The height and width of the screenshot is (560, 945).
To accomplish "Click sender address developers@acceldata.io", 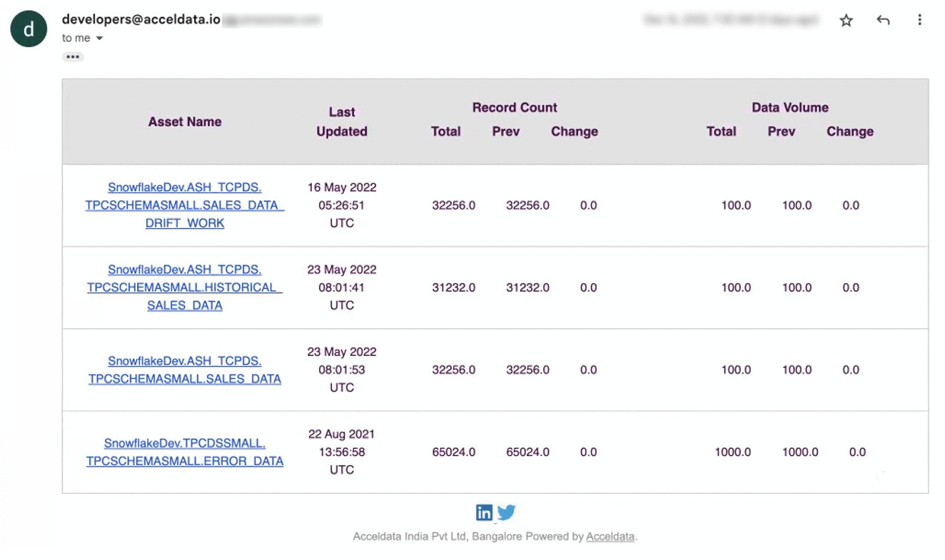I will (x=141, y=20).
